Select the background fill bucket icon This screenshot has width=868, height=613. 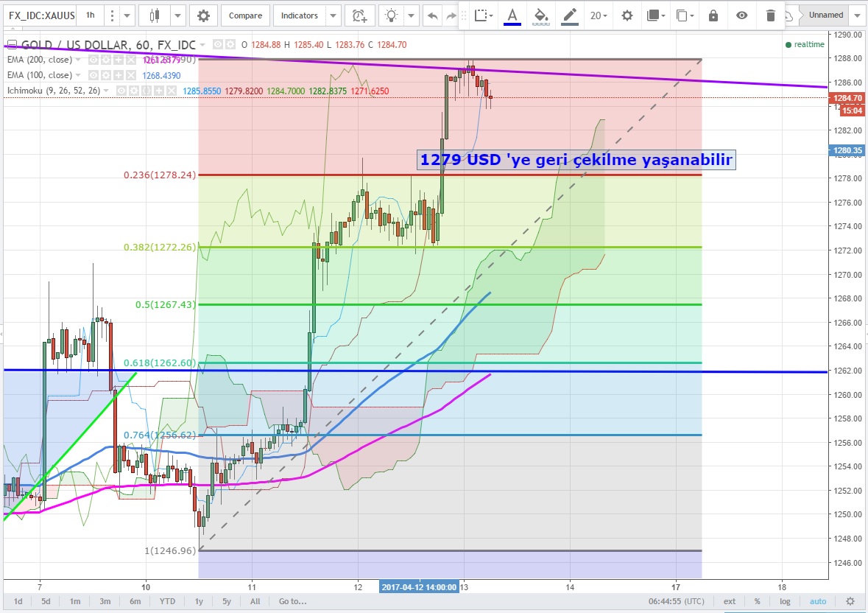coord(540,15)
